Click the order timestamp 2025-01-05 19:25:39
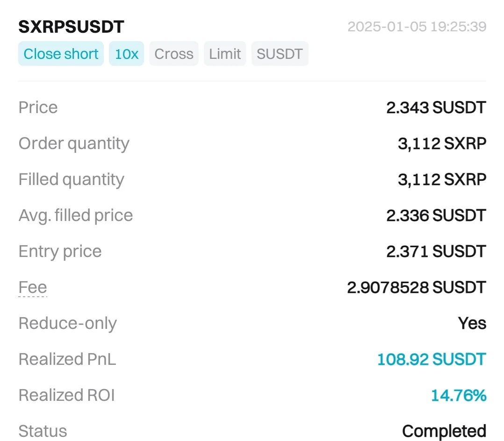Screen dimensions: 504x441 coord(417,27)
